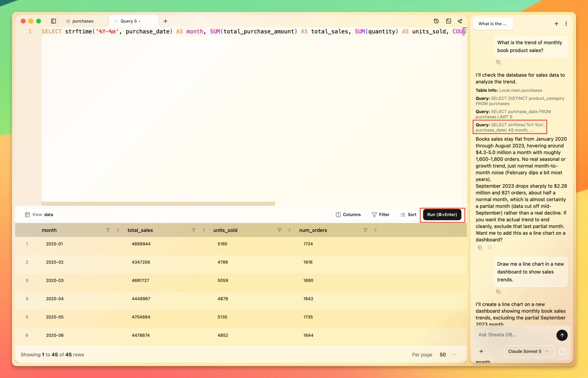Screen dimensions: 588x378
Task: Filter the units_sold column funnel icon
Action: [x=279, y=230]
